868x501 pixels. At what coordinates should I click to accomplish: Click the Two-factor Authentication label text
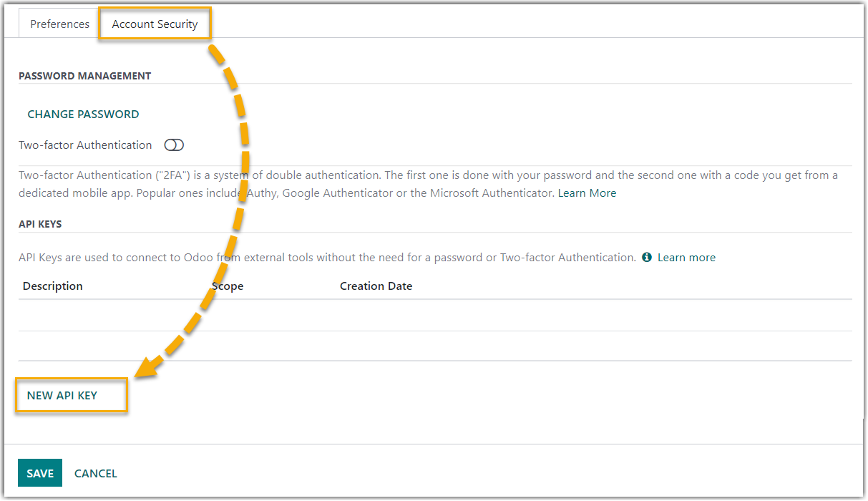85,145
